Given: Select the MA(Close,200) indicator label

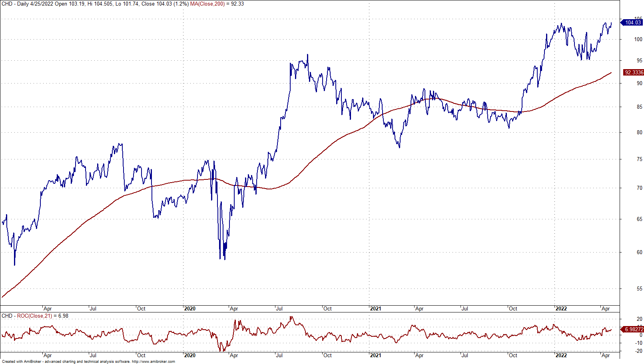Looking at the screenshot, I should tap(207, 4).
